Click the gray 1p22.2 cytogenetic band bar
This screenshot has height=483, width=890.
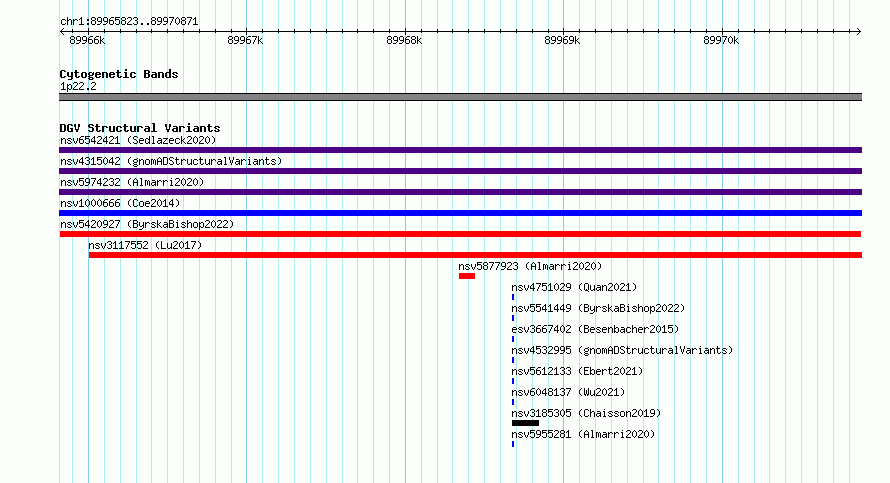click(460, 97)
